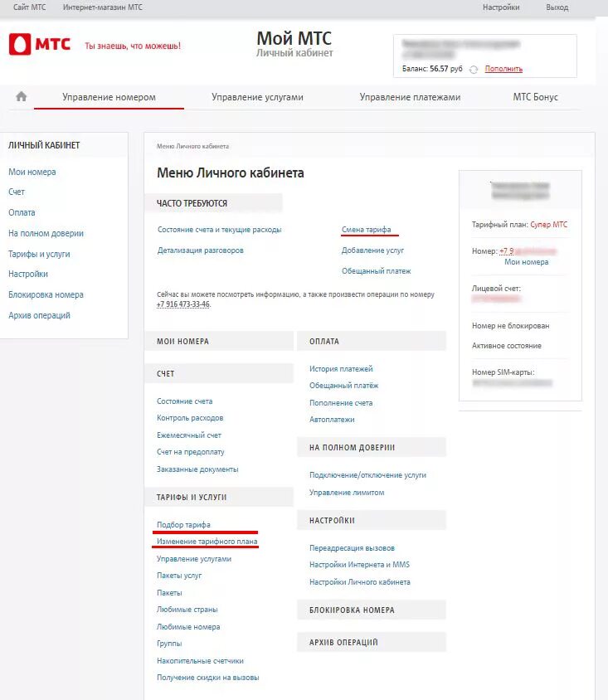
Task: Click the phone number +7 916 473-33-46
Action: [x=183, y=304]
